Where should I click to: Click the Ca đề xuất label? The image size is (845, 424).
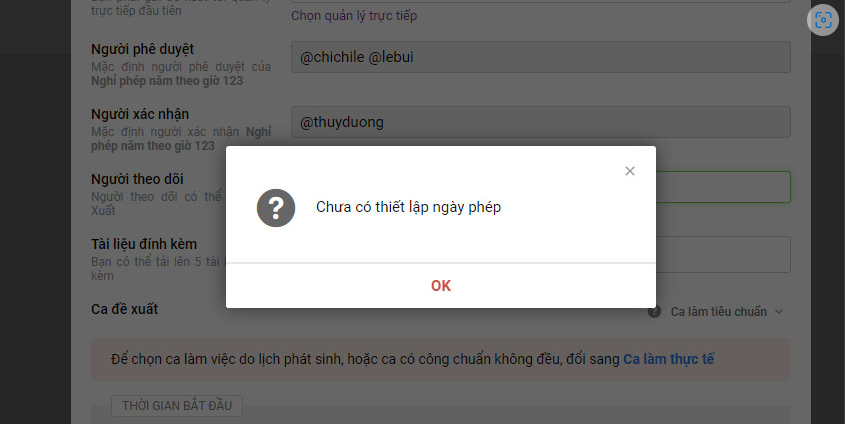click(124, 309)
